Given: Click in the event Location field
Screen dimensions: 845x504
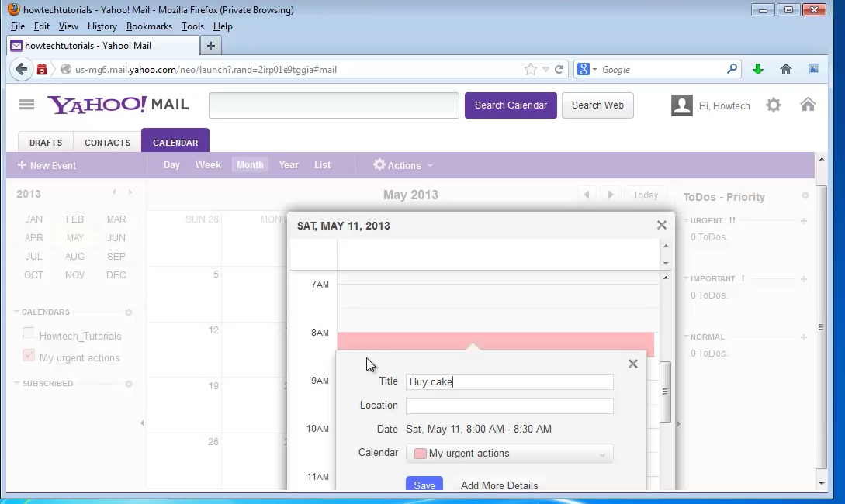Looking at the screenshot, I should [509, 406].
